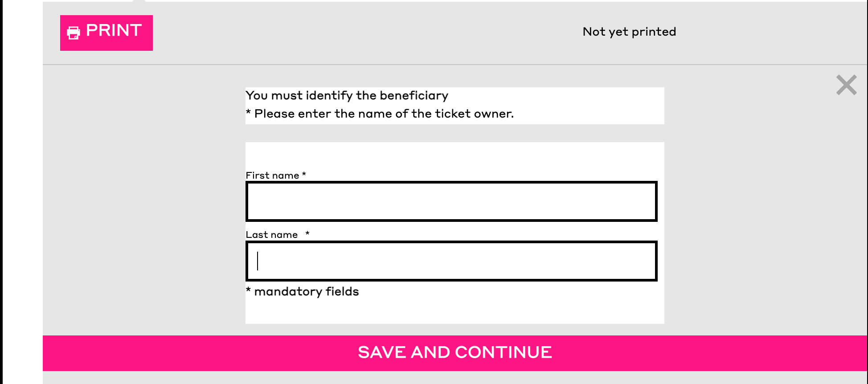The image size is (868, 384).
Task: Click the white instruction banner above the form
Action: click(454, 106)
